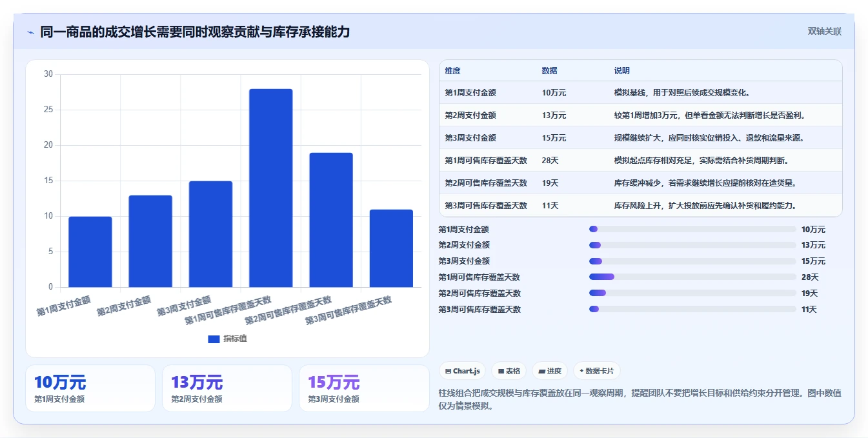868x438 pixels.
Task: Click the 15万元 data card
Action: tap(364, 388)
